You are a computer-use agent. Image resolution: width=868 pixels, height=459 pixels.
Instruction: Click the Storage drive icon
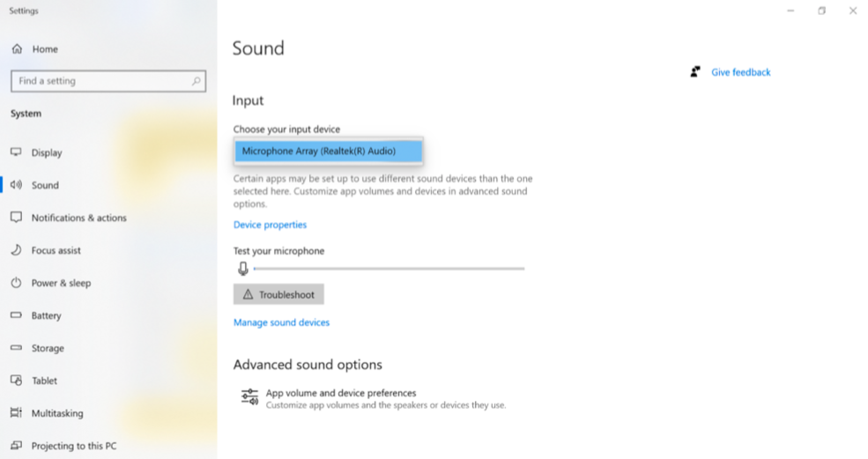(16, 348)
